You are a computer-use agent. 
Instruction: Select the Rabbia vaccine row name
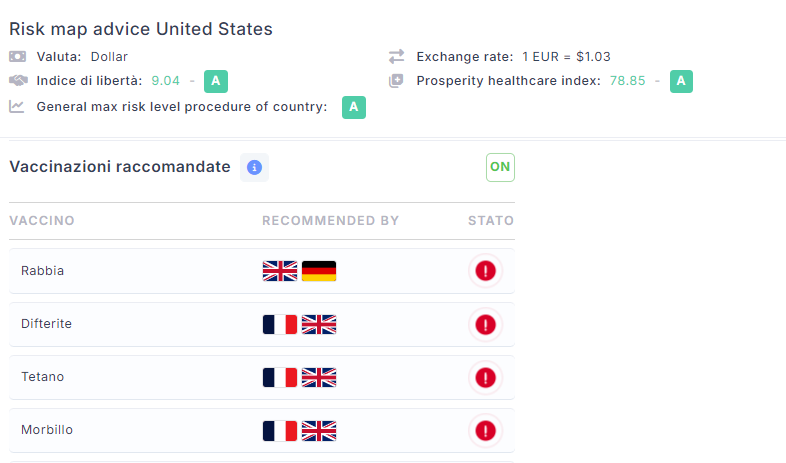(x=42, y=271)
